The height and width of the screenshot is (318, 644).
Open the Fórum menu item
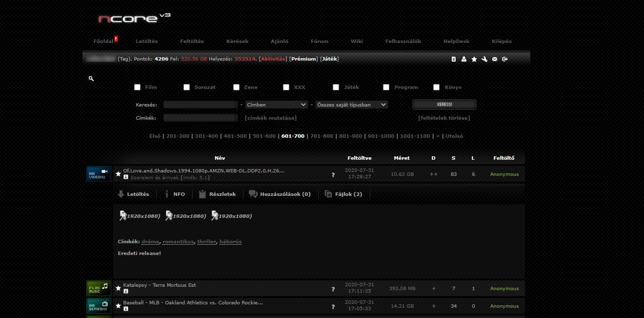(320, 42)
